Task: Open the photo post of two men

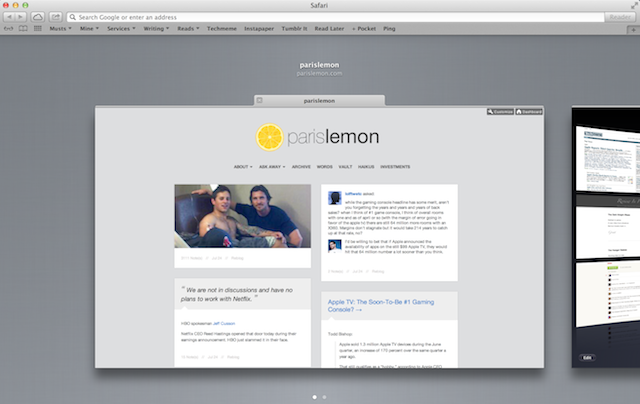Action: pos(242,216)
